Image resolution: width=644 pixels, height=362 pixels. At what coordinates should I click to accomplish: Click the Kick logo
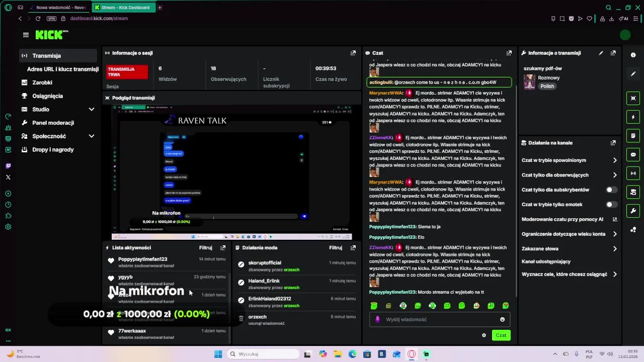click(51, 35)
